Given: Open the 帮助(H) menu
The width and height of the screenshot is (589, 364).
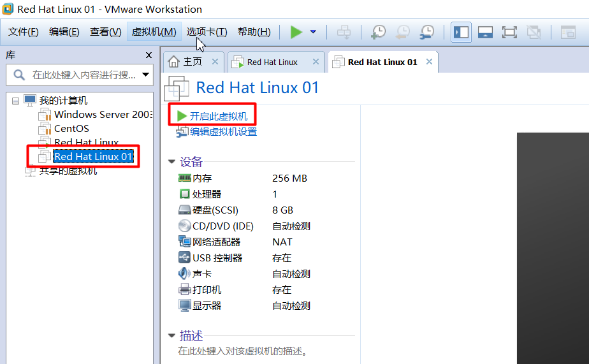Looking at the screenshot, I should [254, 32].
